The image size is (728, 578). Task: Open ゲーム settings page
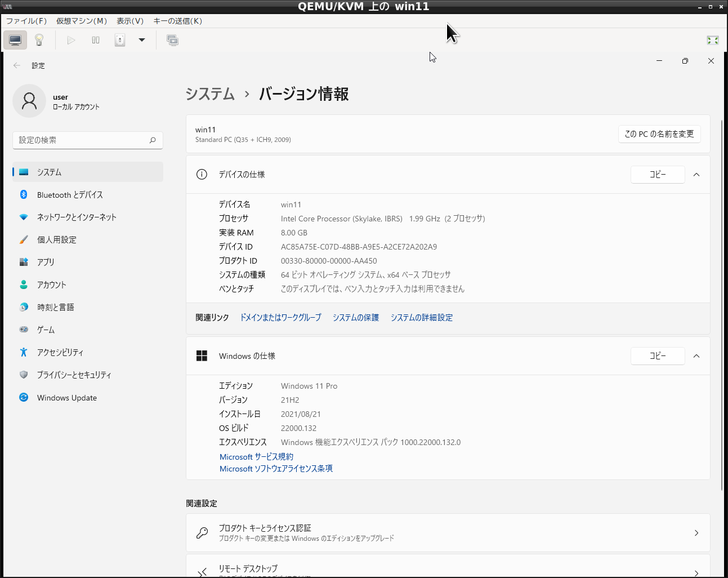point(88,330)
